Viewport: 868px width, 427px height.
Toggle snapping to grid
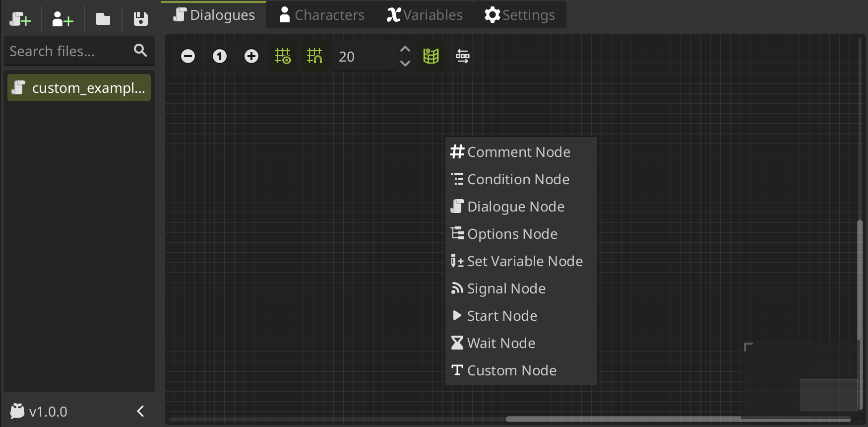pyautogui.click(x=315, y=56)
